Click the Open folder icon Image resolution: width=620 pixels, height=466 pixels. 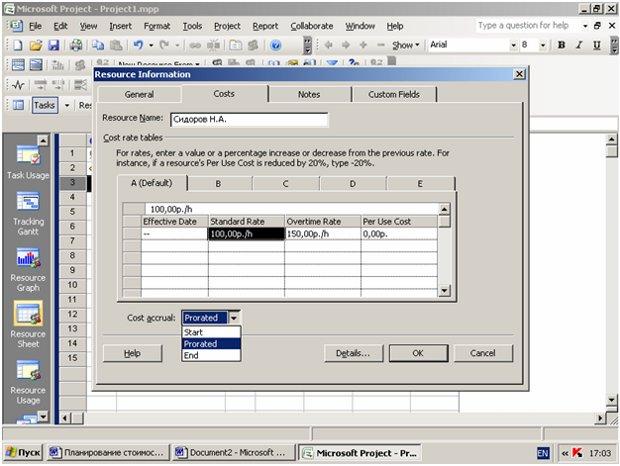pos(36,45)
